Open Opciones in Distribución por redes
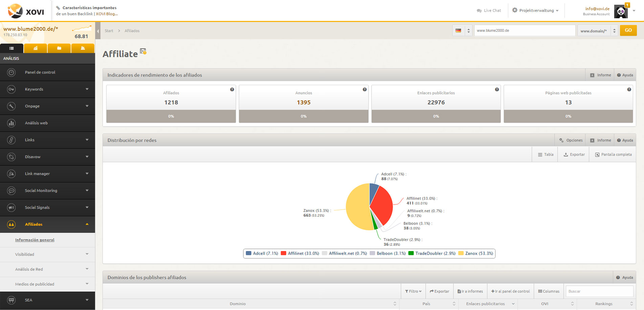 click(x=571, y=140)
